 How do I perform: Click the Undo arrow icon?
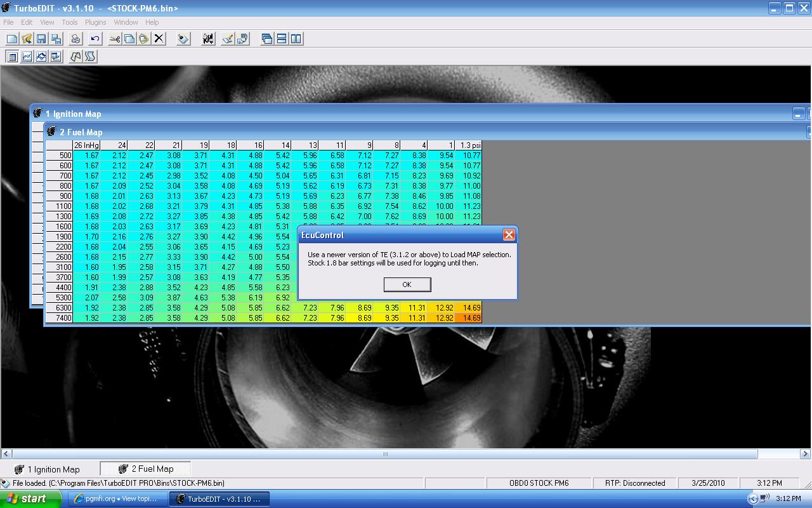(95, 39)
